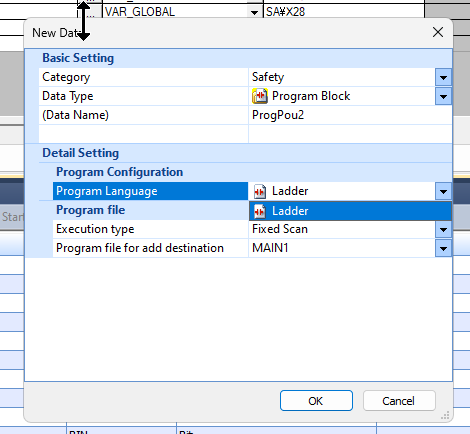Open the Data Type dropdown arrow
Screen dimensions: 470x434
[x=443, y=96]
